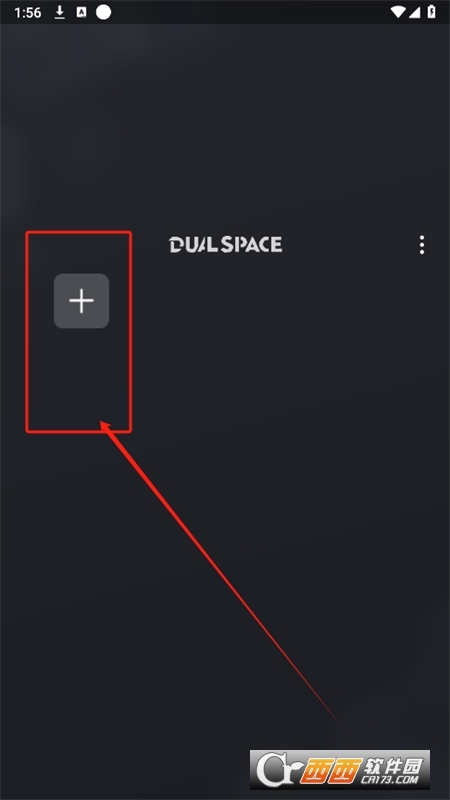This screenshot has width=450, height=800.
Task: Click the 'DUAL' portion of the logo
Action: coord(194,244)
